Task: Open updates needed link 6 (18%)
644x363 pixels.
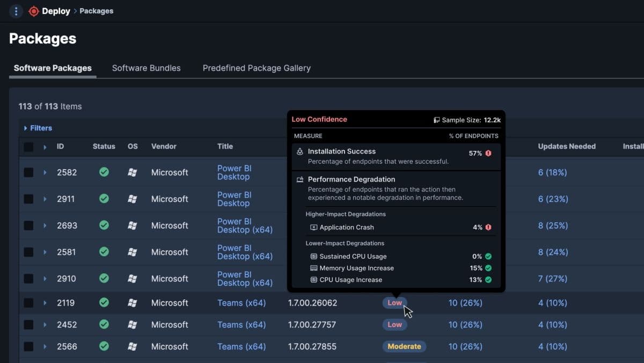Action: tap(553, 172)
